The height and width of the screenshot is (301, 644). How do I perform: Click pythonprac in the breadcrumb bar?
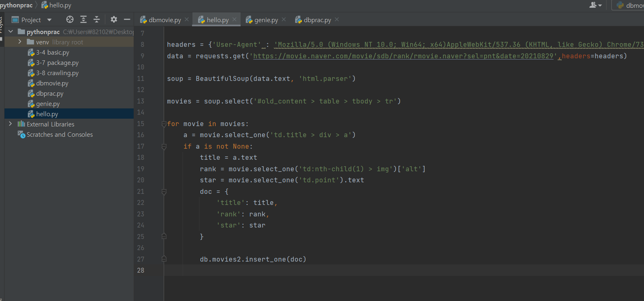tap(16, 5)
